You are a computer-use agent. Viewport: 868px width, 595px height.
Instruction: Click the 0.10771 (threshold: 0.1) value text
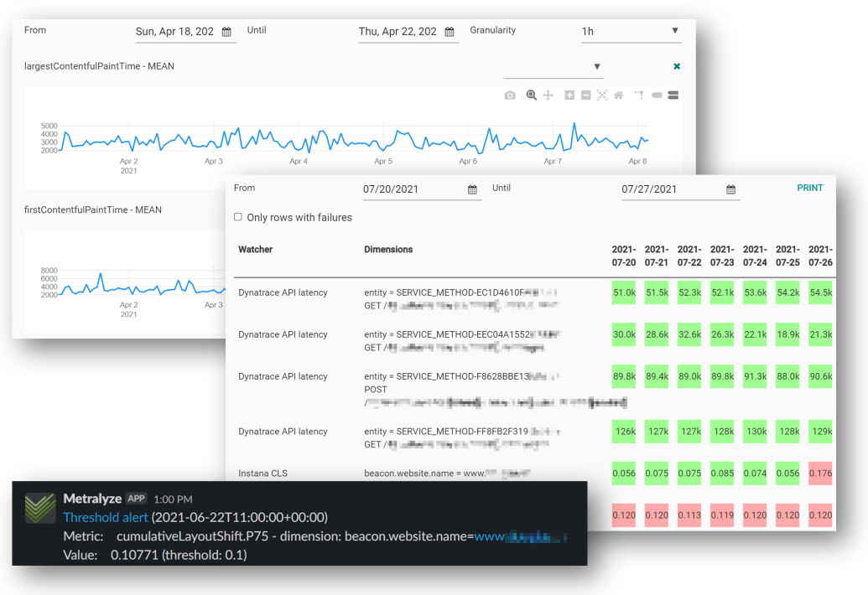[x=179, y=555]
